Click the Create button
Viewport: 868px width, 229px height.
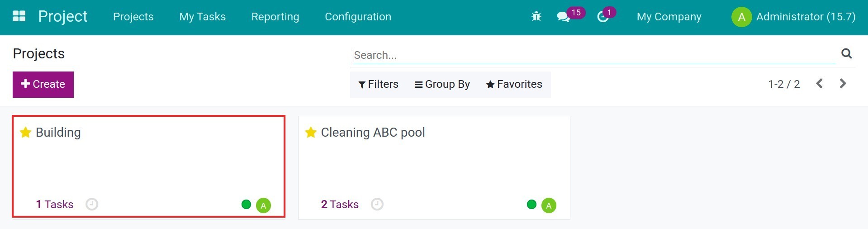pos(43,84)
